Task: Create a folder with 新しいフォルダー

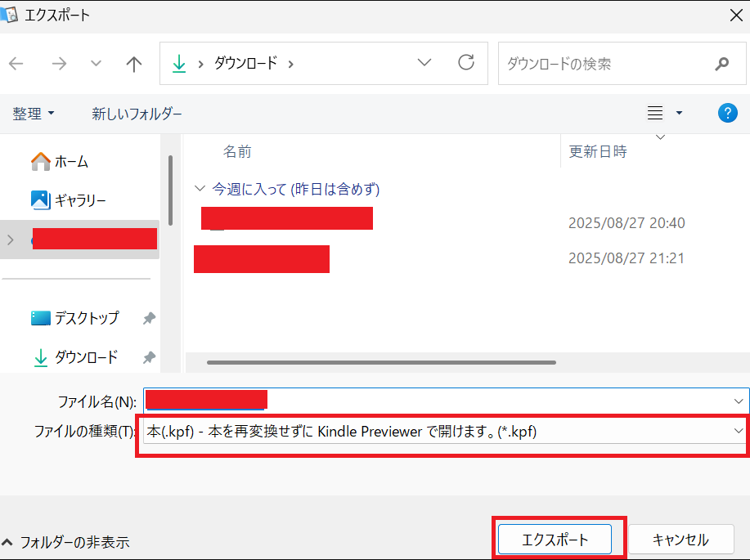Action: pos(137,114)
